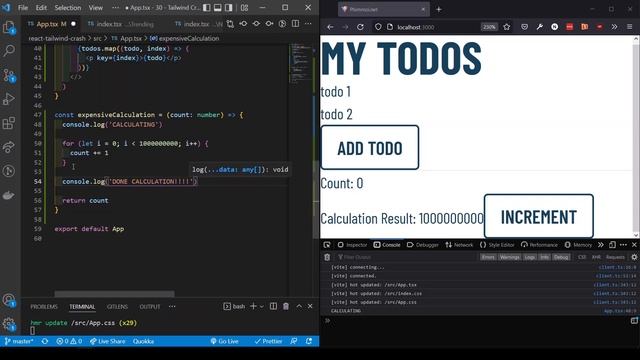Click the element picker in DevTools
This screenshot has width=640, height=360.
(x=327, y=245)
